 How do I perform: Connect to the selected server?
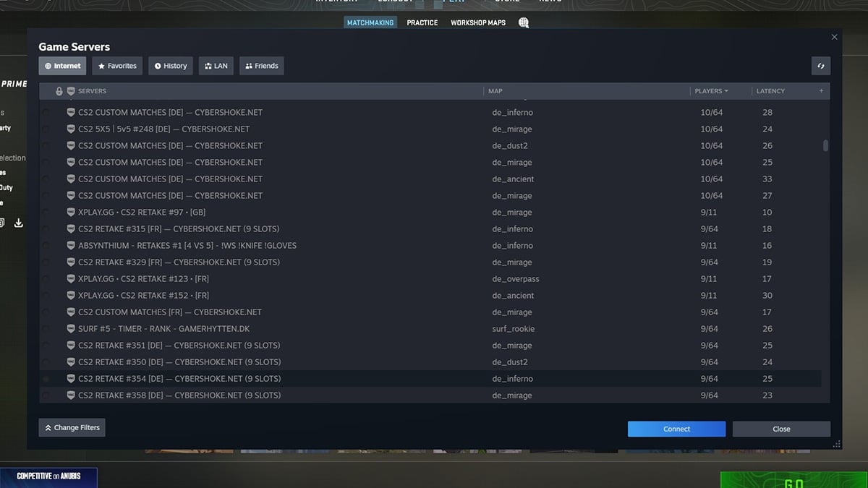pos(676,429)
